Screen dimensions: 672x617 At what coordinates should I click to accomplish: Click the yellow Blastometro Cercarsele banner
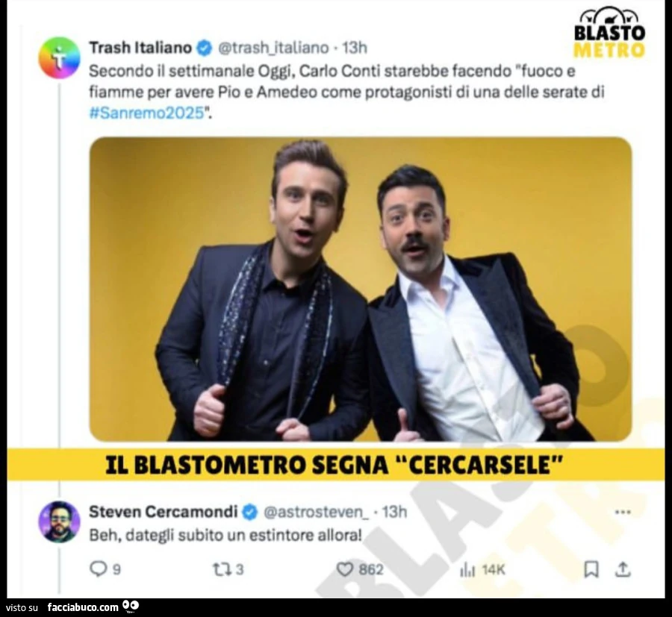pos(336,465)
